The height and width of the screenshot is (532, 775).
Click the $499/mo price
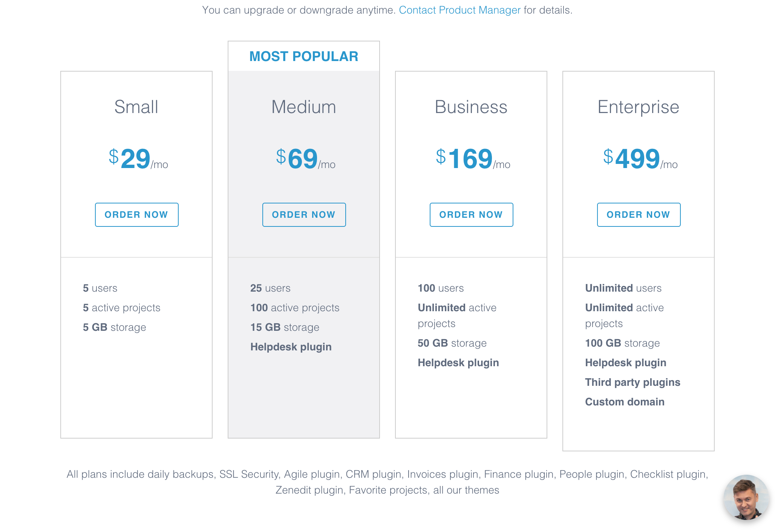640,159
